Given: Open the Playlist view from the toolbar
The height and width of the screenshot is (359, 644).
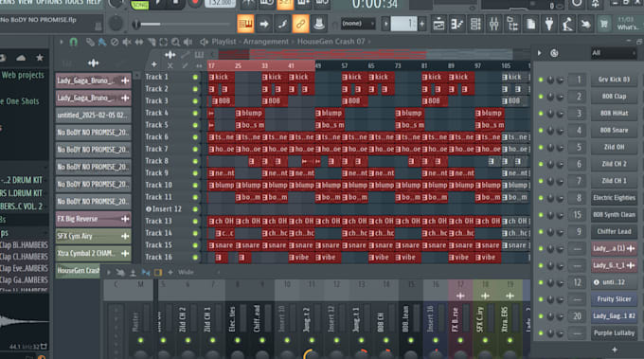Looking at the screenshot, I should pos(438,25).
